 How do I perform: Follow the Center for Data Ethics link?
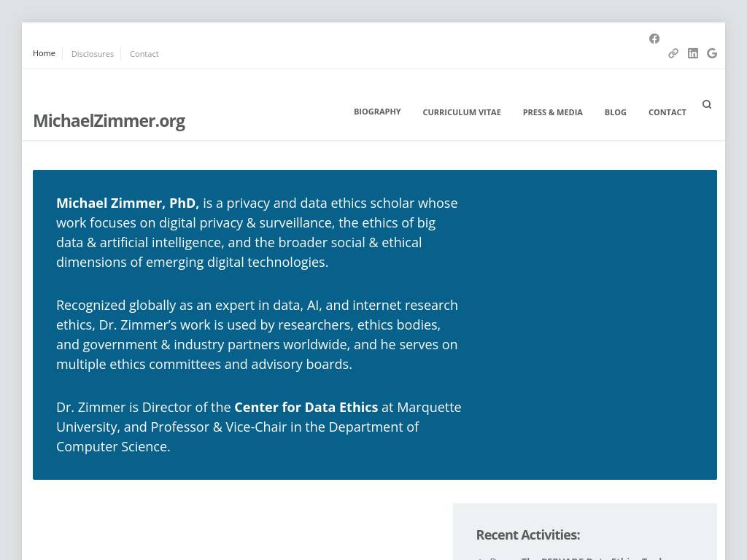tap(306, 407)
